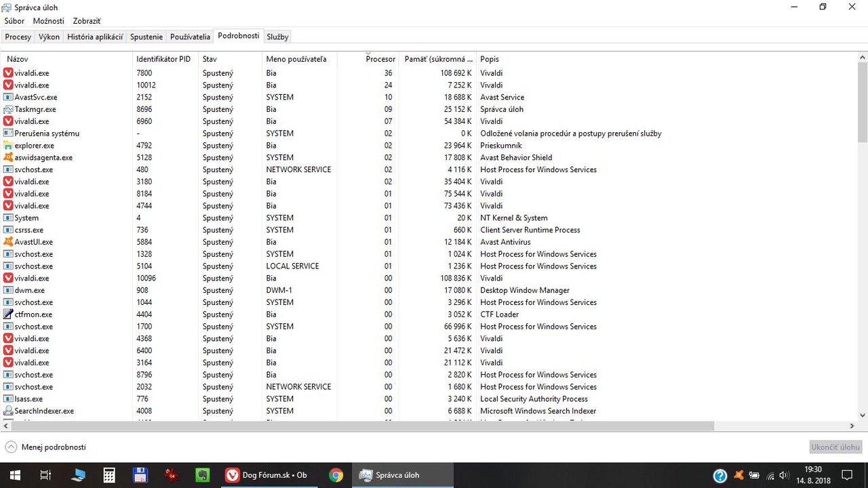Sort by the Procesor column header
This screenshot has width=868, height=488.
click(x=368, y=59)
